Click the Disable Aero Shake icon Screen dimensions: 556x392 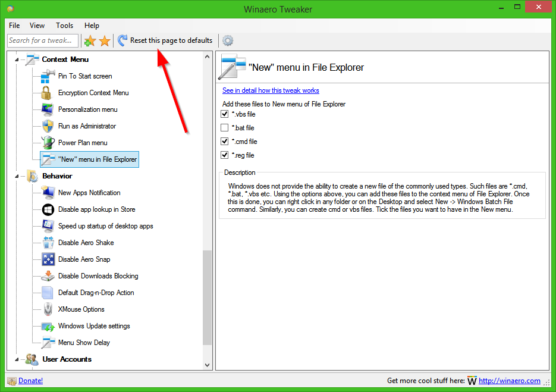(48, 243)
